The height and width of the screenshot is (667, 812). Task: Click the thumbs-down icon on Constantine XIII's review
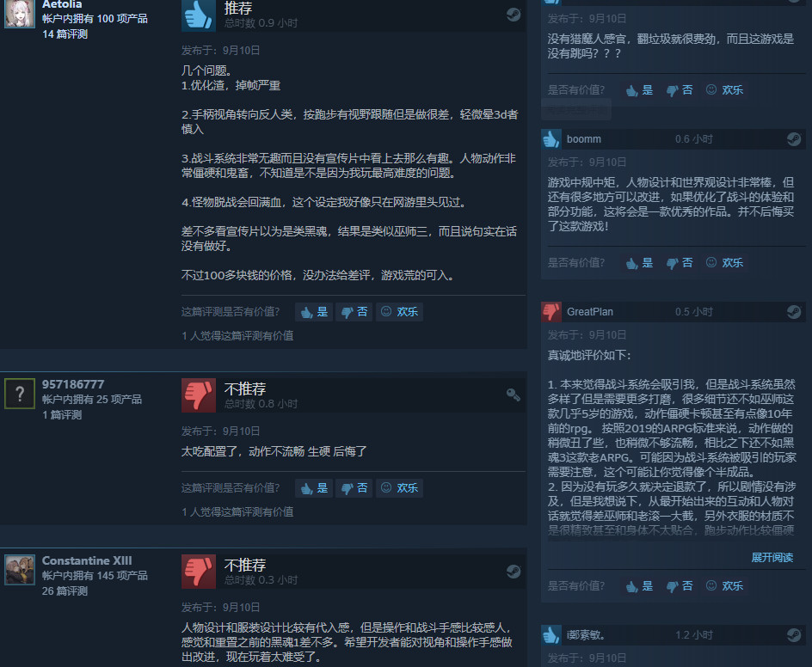tap(199, 572)
